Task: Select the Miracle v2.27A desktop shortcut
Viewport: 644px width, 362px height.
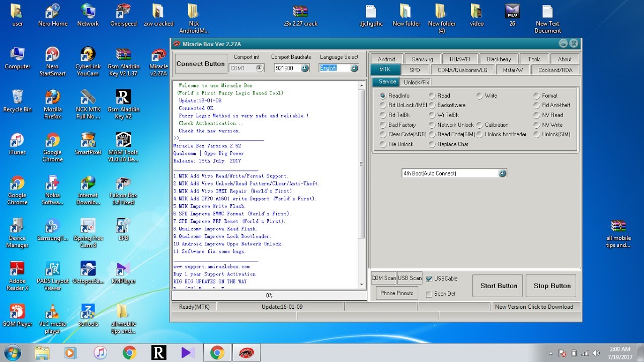Action: tap(158, 62)
